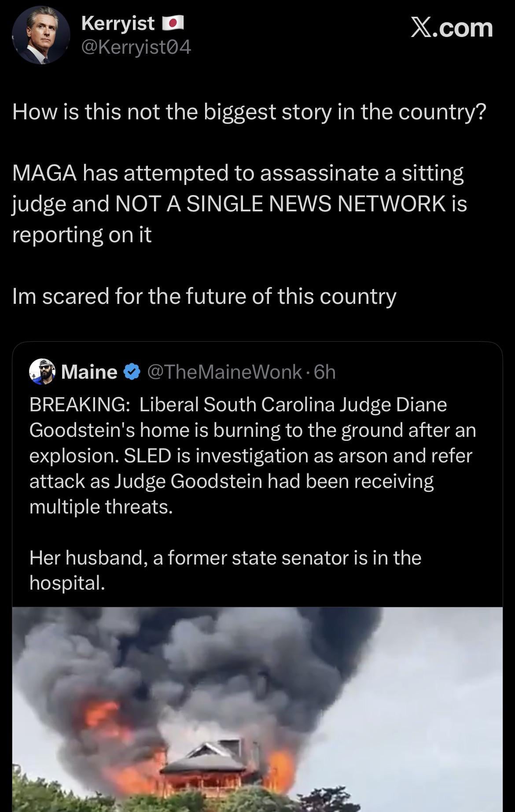Viewport: 515px width, 812px height.
Task: Open the Kerryist display name
Action: (x=118, y=23)
